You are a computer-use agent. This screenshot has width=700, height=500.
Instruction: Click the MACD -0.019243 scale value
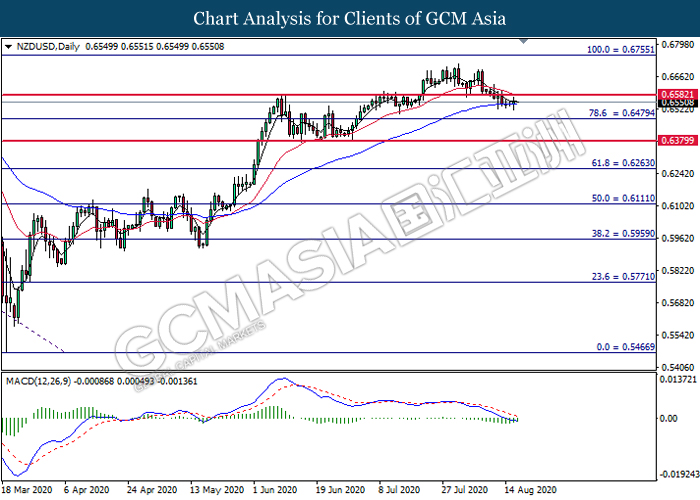point(679,474)
